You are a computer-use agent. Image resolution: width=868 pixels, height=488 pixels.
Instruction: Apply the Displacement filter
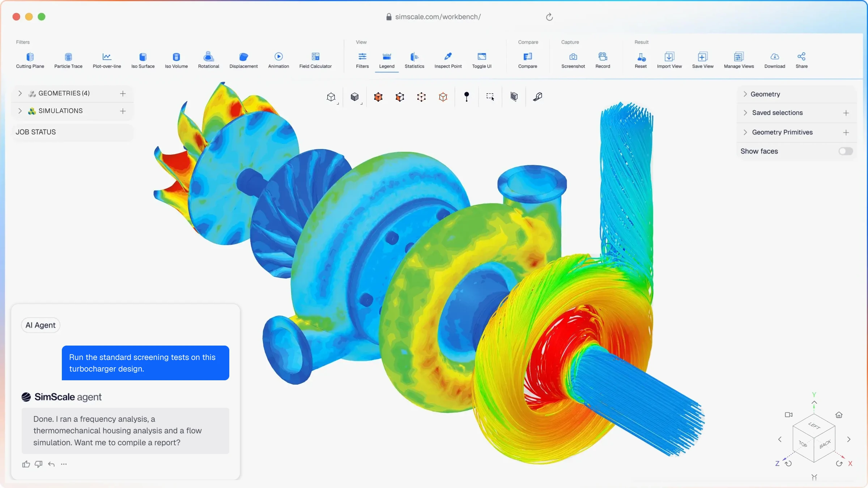pyautogui.click(x=243, y=60)
